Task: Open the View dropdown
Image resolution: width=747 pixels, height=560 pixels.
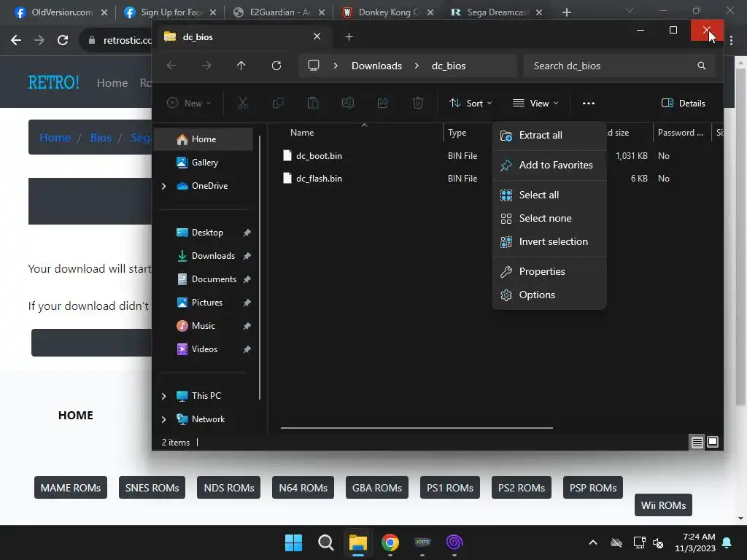Action: pyautogui.click(x=535, y=103)
